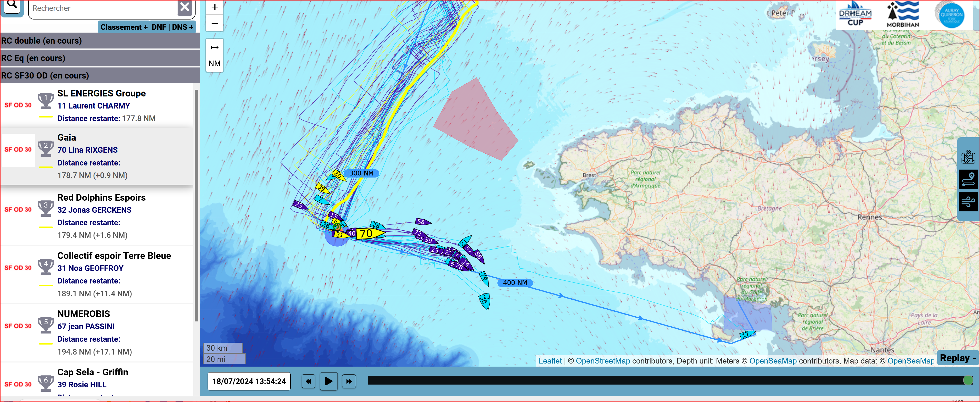Click first place trophy icon

click(46, 101)
